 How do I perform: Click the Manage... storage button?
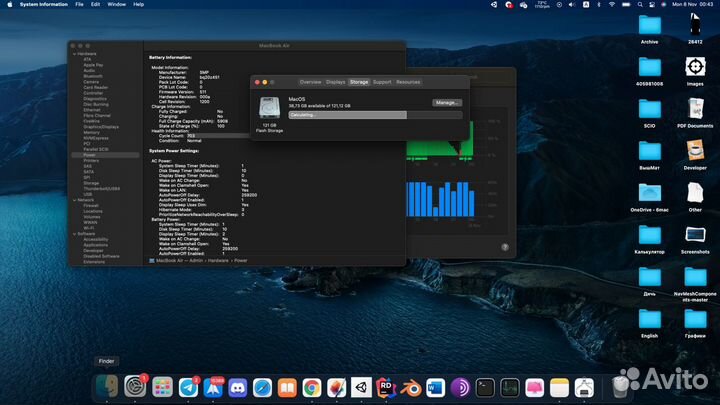pyautogui.click(x=447, y=103)
